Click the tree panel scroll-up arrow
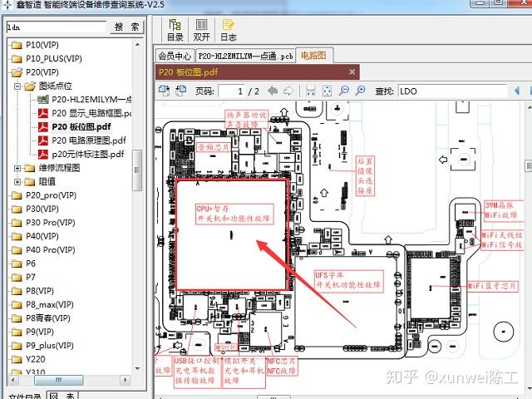The width and height of the screenshot is (532, 399). pyautogui.click(x=137, y=44)
